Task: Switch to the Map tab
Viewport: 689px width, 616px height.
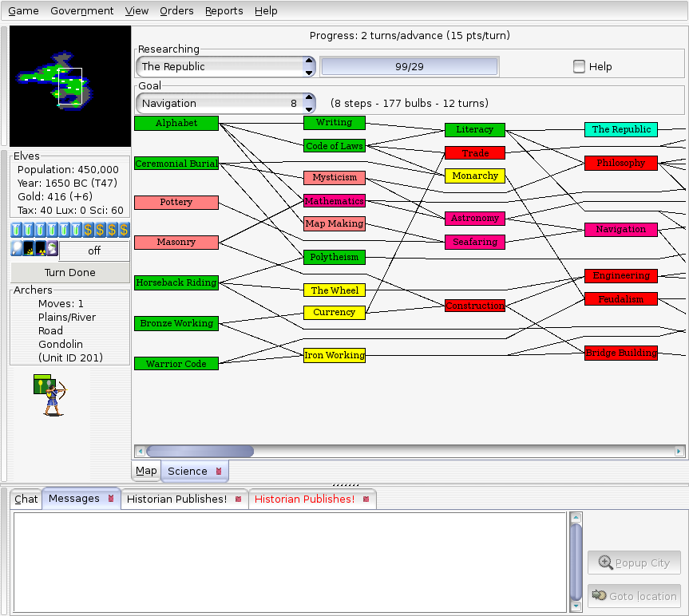Action: click(146, 471)
